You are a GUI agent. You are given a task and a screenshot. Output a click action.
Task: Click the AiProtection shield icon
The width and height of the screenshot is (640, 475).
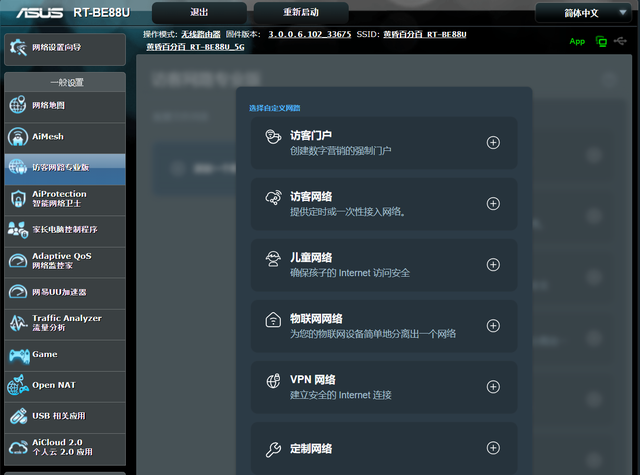click(18, 199)
